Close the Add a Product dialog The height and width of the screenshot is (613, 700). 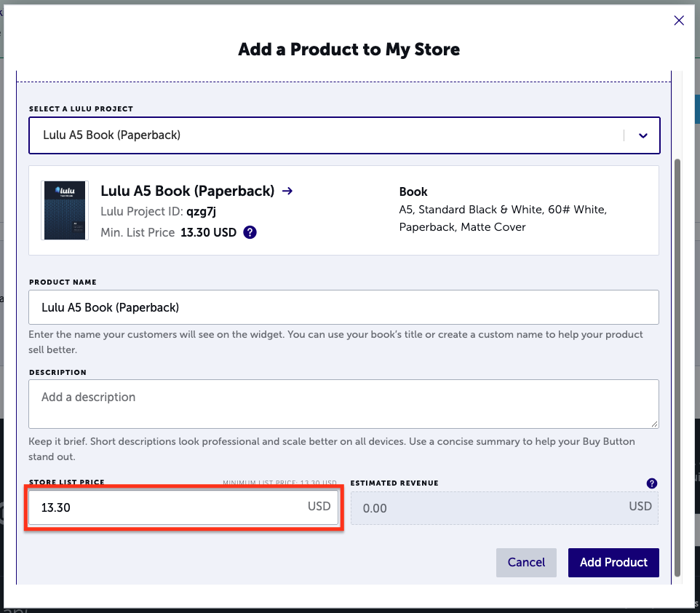[679, 20]
